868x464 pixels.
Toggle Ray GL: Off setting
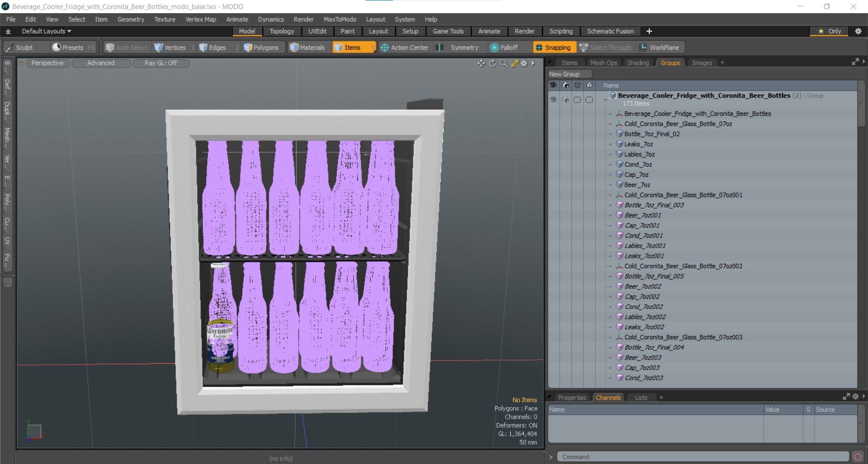(x=160, y=63)
